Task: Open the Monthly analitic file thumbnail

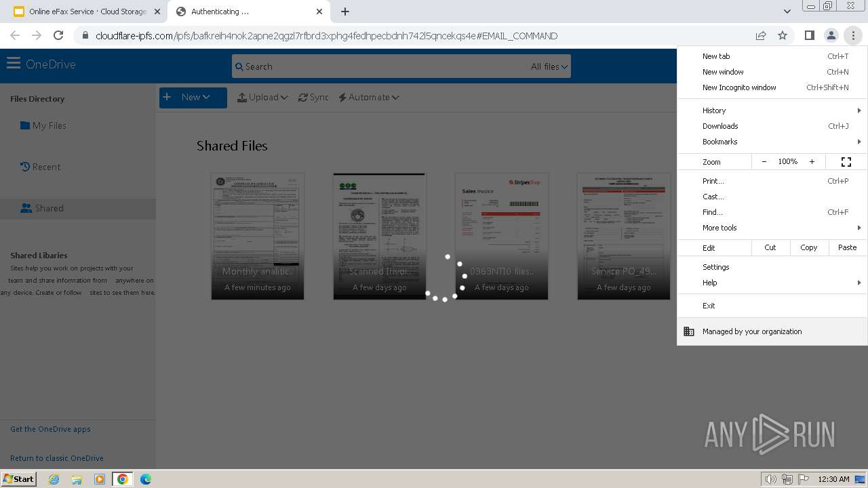Action: click(258, 236)
